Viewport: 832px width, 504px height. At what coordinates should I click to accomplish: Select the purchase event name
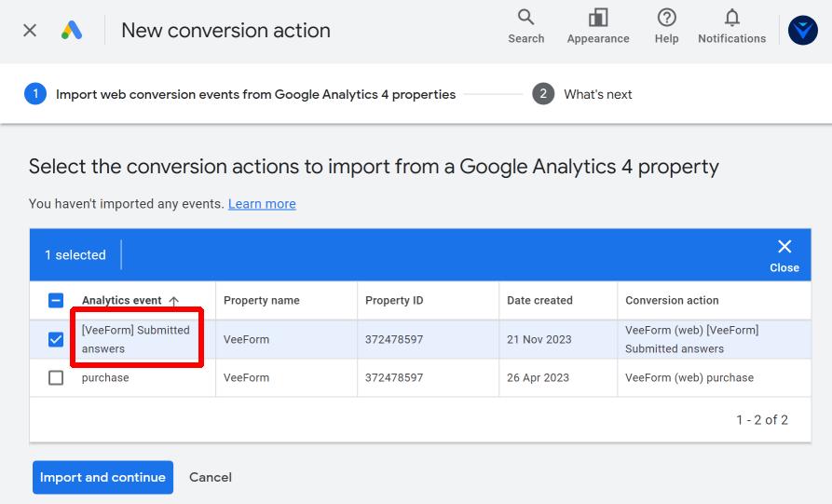(105, 377)
